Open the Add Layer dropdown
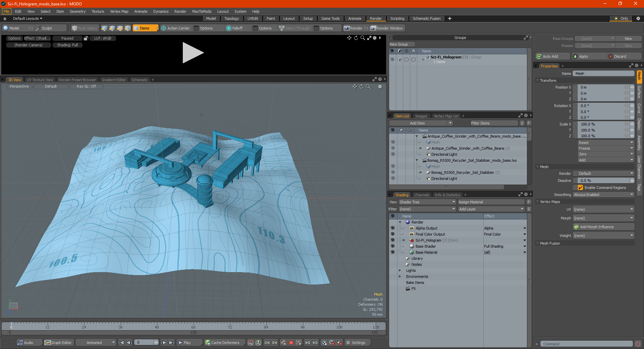Screen dimensions: 644x349 click(491, 209)
